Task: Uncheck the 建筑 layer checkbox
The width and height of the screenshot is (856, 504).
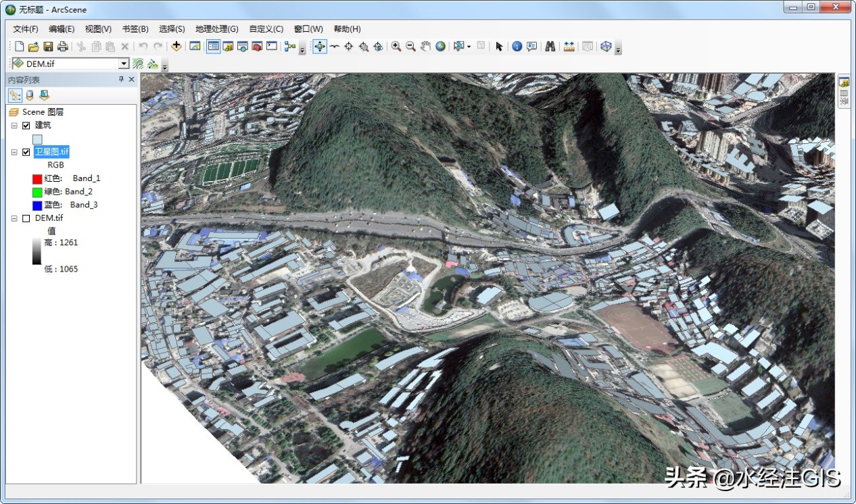Action: (26, 126)
